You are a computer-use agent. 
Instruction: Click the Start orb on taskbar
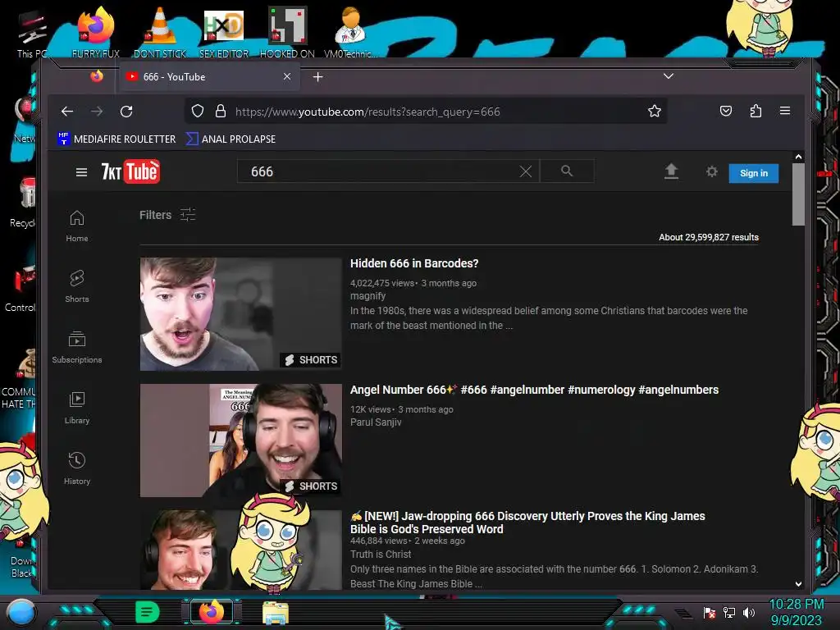pos(21,612)
